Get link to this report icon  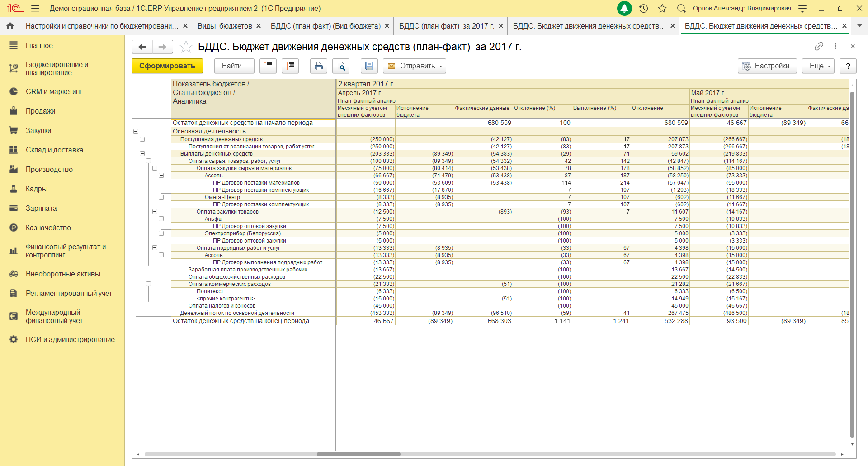pos(819,46)
